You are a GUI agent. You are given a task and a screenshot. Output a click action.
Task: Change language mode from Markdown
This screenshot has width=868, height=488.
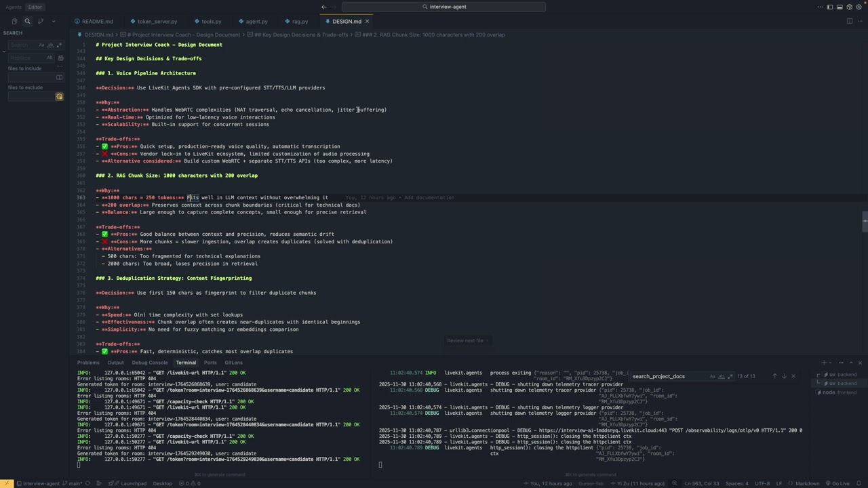tap(807, 483)
